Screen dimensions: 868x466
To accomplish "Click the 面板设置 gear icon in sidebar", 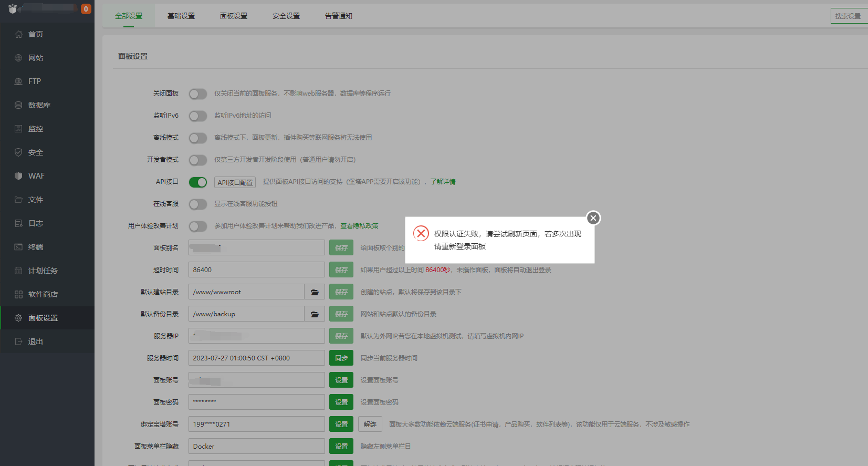I will click(18, 318).
